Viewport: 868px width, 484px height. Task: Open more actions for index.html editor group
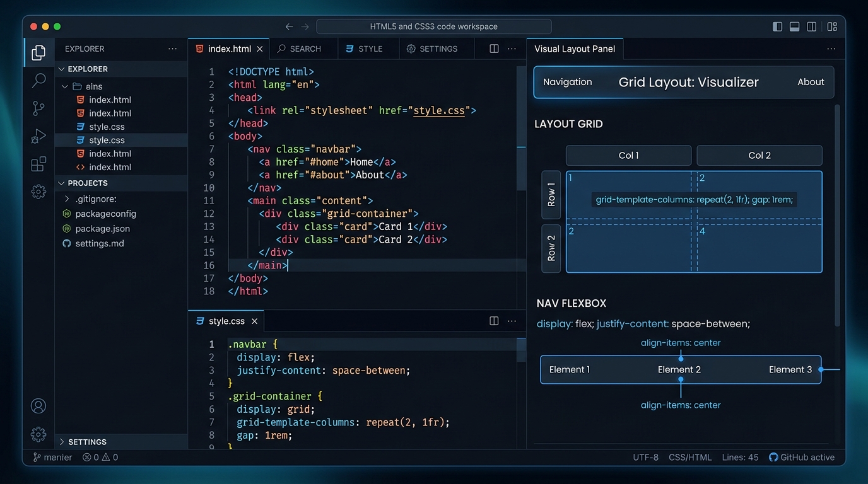pyautogui.click(x=512, y=49)
